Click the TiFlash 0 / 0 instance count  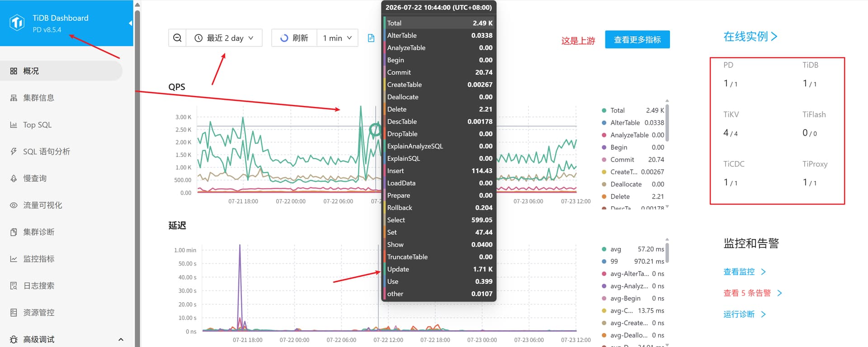pos(810,133)
